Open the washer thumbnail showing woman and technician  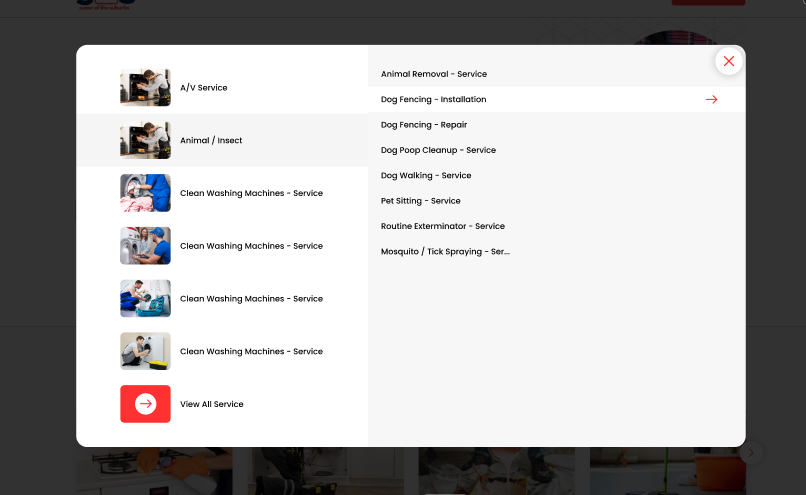coord(145,246)
